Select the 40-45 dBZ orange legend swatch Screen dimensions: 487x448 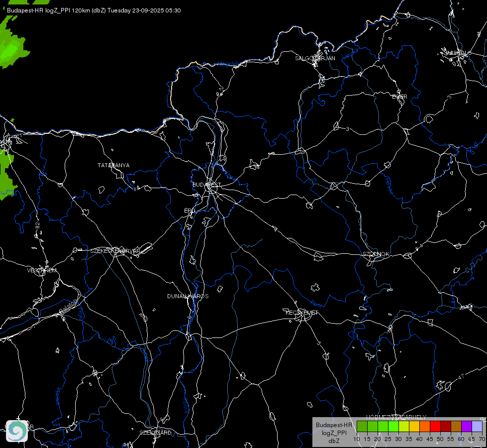425,427
